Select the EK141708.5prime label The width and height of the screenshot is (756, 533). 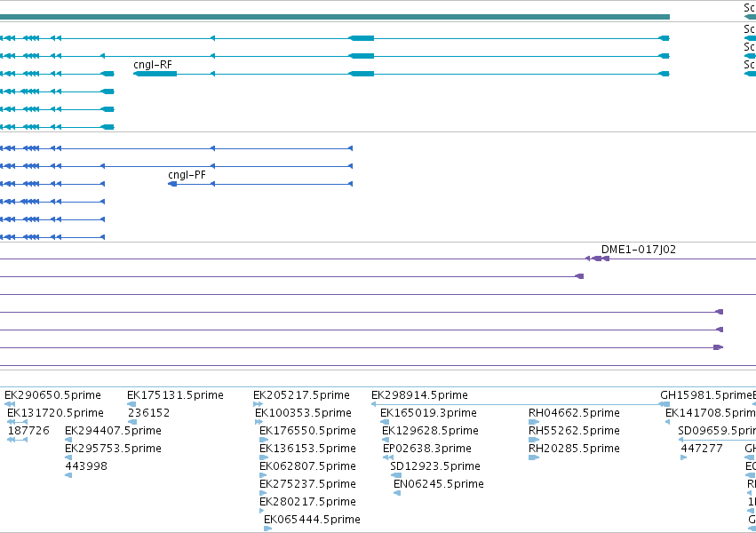pyautogui.click(x=710, y=413)
